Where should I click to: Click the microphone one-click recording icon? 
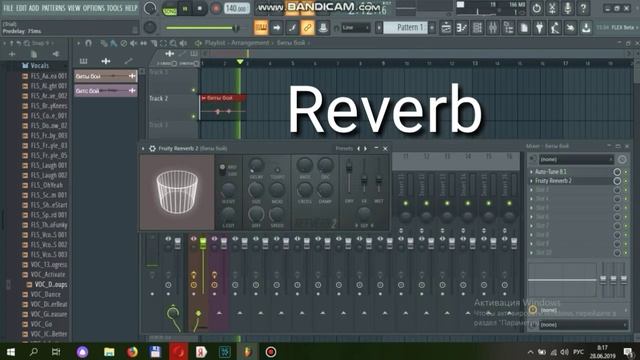click(x=567, y=8)
